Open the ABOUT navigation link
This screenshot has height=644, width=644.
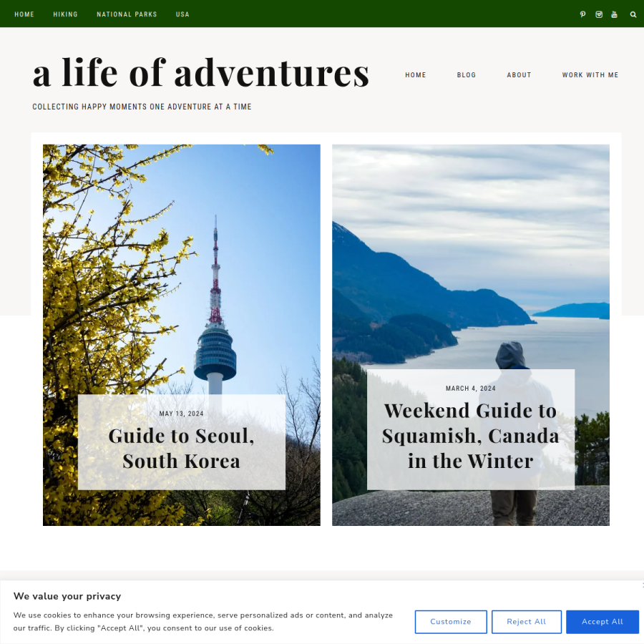point(519,74)
